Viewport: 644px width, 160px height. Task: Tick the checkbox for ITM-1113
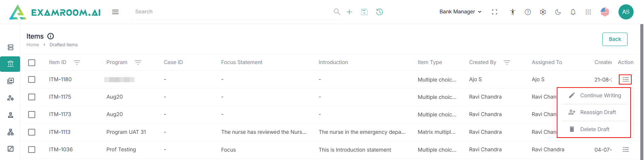[32, 132]
